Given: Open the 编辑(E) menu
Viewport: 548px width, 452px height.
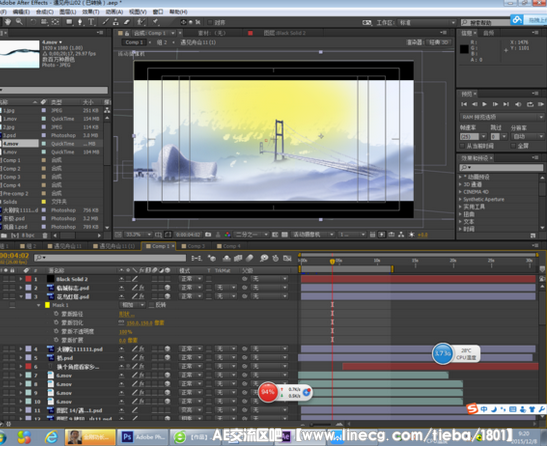Looking at the screenshot, I should [x=21, y=12].
